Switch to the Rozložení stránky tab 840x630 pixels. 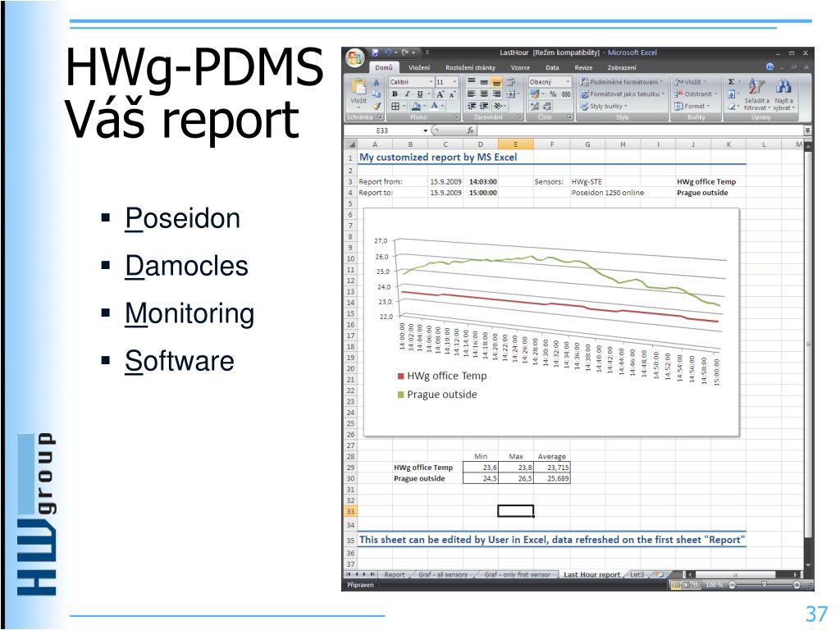click(470, 67)
